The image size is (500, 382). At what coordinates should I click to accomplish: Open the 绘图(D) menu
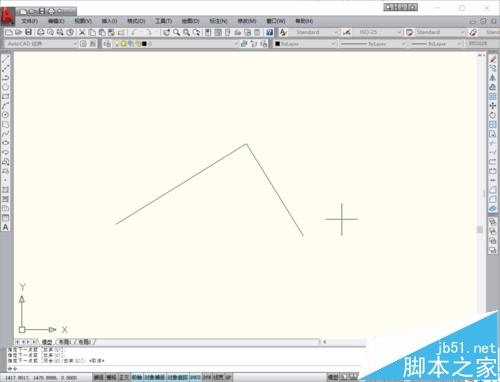pyautogui.click(x=190, y=21)
